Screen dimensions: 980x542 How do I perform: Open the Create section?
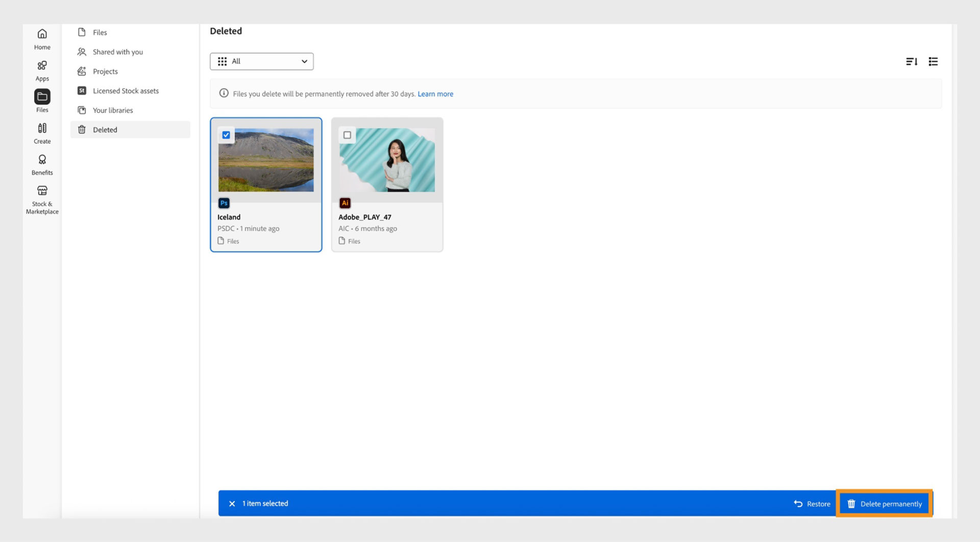click(x=42, y=132)
